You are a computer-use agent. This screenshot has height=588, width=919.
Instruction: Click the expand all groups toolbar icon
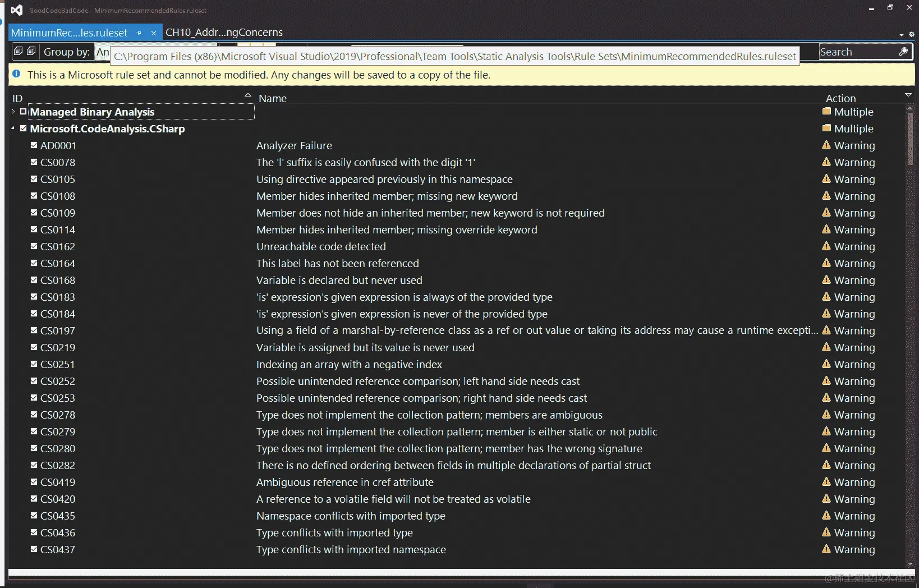(x=18, y=51)
